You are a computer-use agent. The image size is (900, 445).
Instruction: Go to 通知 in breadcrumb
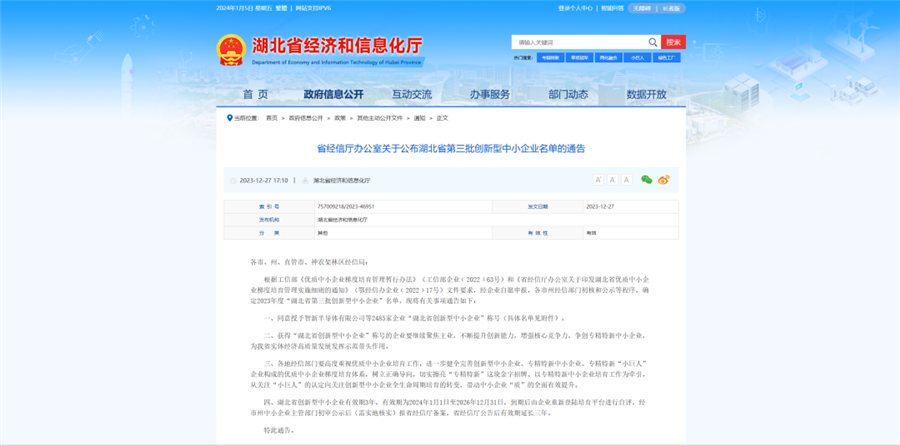(x=420, y=118)
